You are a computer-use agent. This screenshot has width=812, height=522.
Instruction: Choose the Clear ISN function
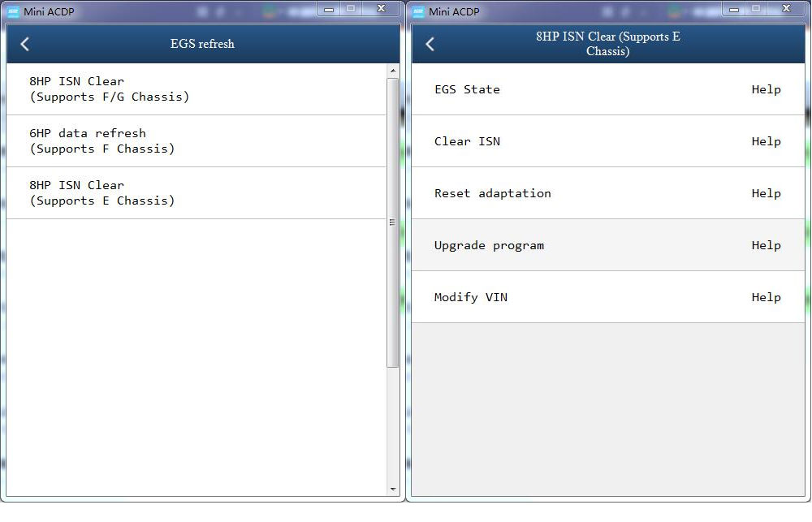(468, 141)
